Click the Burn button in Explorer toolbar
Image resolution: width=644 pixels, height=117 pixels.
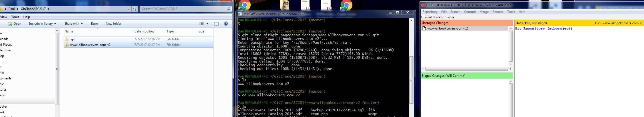94,24
